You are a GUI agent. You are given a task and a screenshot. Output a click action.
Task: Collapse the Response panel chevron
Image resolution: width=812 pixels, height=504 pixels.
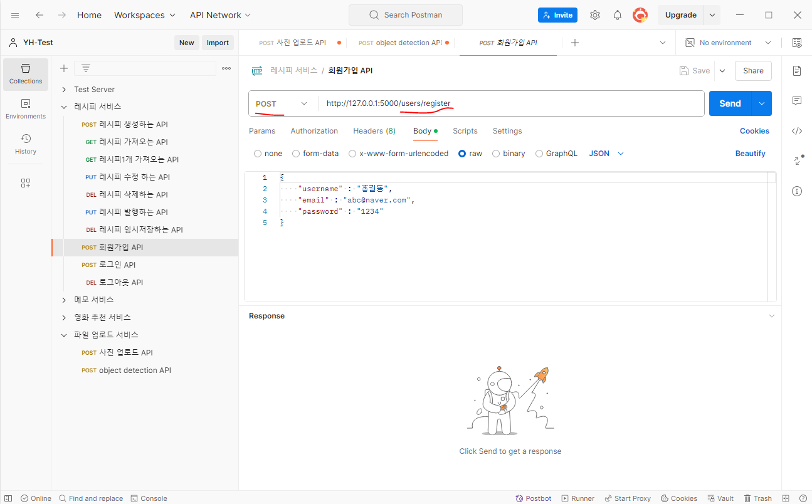772,316
